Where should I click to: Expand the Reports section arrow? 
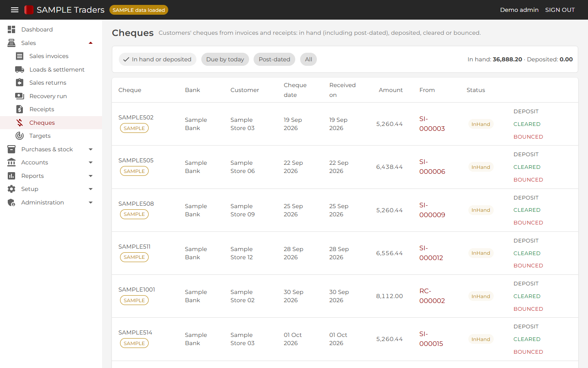[x=91, y=176]
